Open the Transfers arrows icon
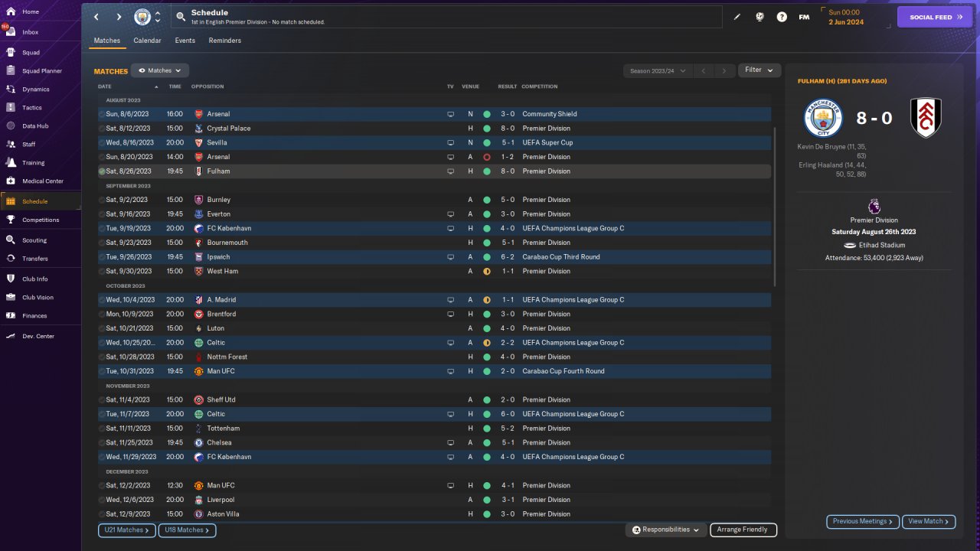This screenshot has width=980, height=551. 11,259
